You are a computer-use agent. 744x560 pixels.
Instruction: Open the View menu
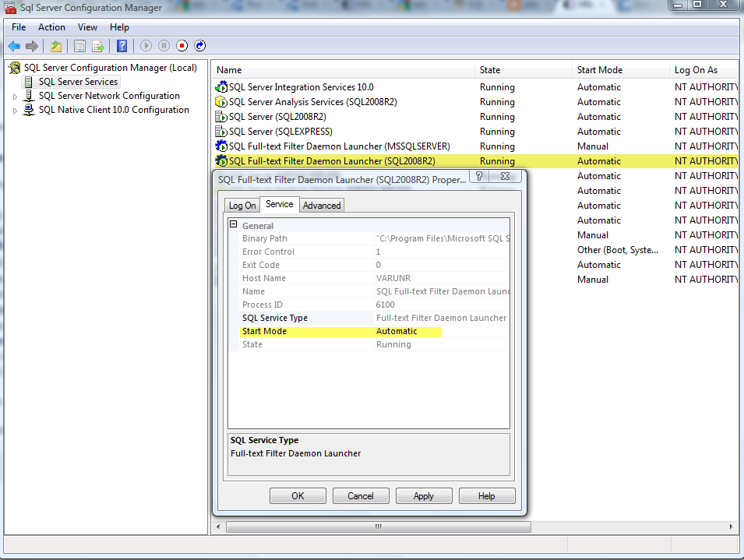coord(87,27)
